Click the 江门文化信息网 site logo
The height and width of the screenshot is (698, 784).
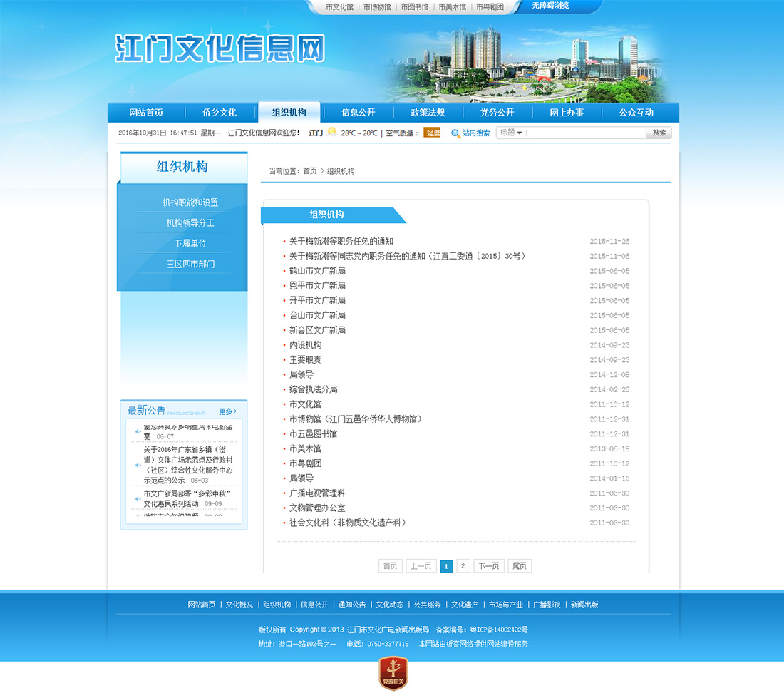click(x=220, y=48)
